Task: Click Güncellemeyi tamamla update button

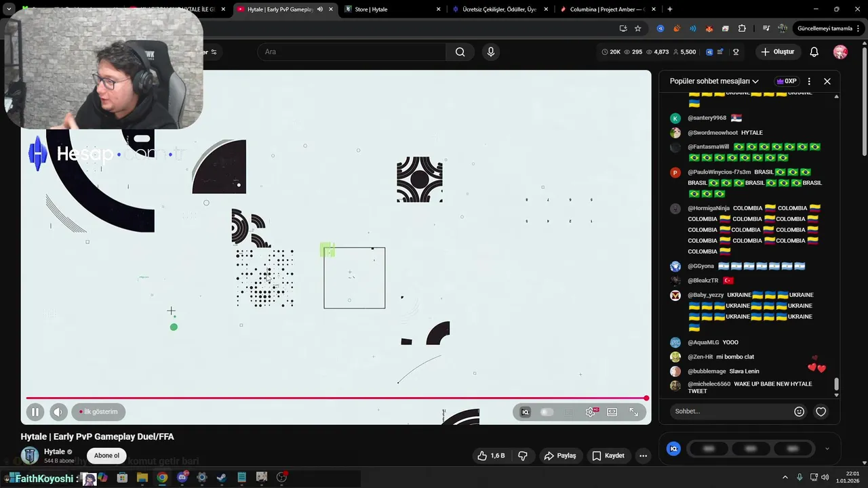Action: click(829, 28)
